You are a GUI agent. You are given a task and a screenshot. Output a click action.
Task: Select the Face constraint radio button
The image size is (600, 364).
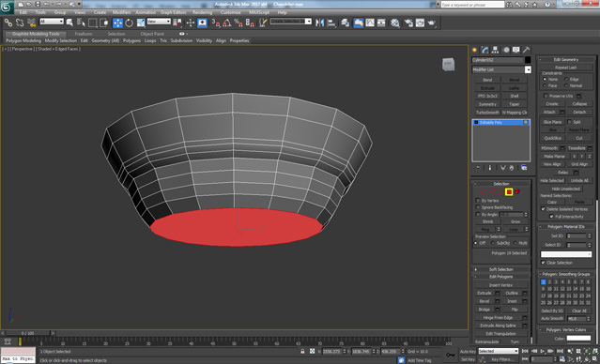click(545, 85)
